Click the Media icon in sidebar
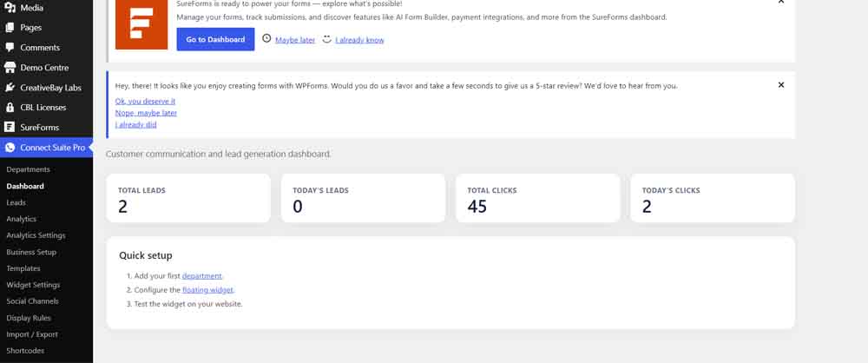 (10, 8)
